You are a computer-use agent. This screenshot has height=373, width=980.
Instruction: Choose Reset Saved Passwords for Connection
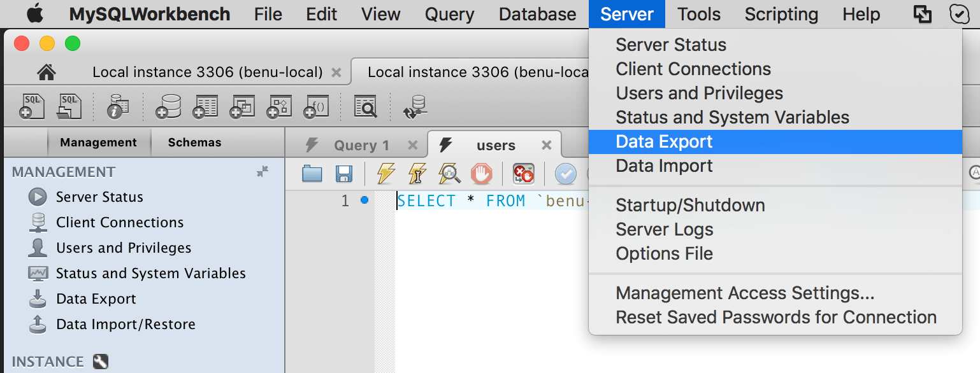[x=775, y=317]
